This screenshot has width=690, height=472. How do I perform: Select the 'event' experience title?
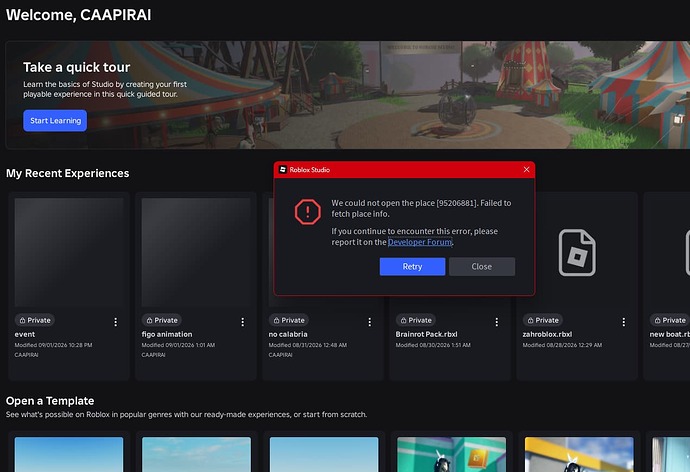pos(25,334)
